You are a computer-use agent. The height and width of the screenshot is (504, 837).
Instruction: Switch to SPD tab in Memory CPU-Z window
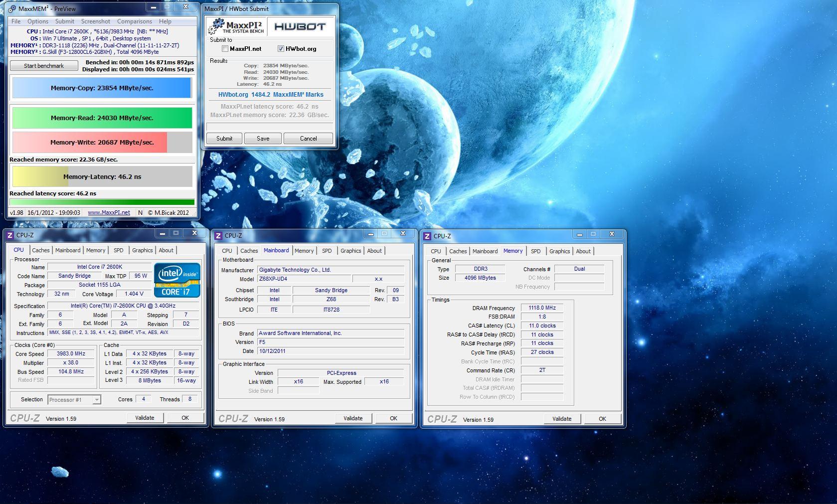pyautogui.click(x=535, y=251)
